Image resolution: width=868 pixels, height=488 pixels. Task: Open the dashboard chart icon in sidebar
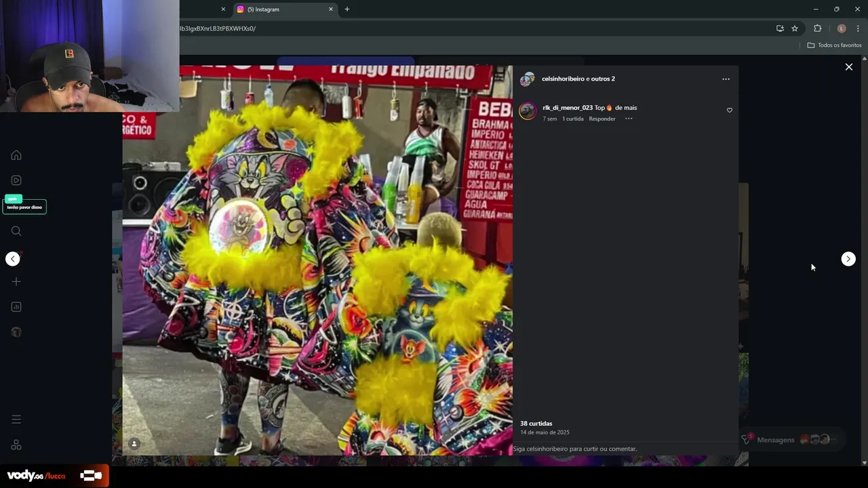16,307
